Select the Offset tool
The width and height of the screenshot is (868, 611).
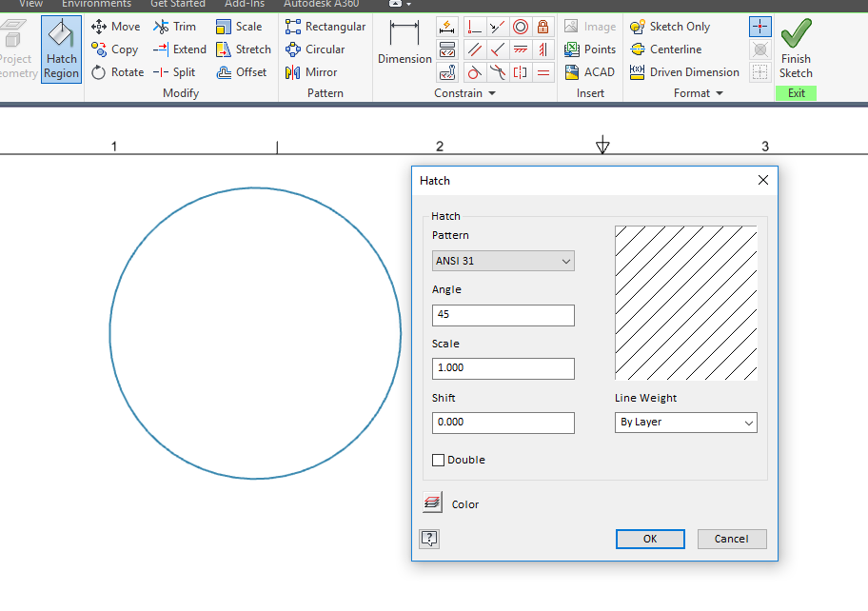coord(242,72)
